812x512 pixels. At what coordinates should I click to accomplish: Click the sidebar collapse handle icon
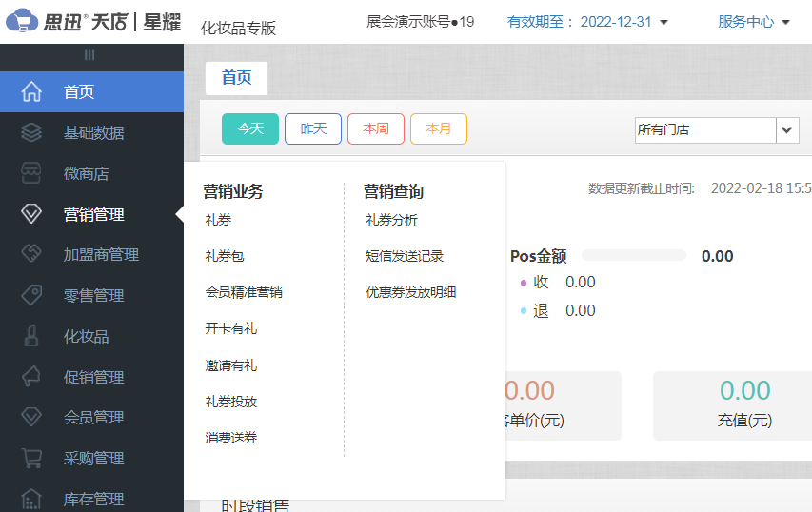89,55
